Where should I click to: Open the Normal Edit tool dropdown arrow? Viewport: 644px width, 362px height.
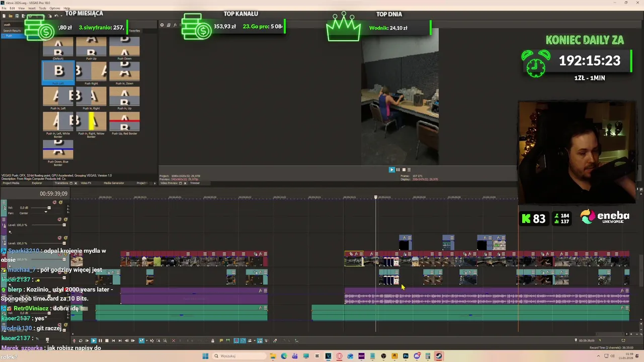click(146, 340)
